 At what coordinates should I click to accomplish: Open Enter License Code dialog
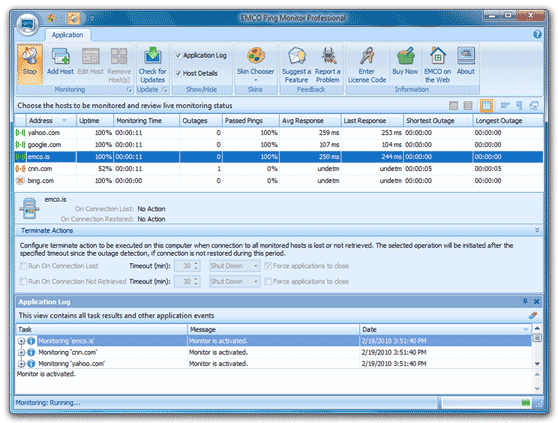367,65
